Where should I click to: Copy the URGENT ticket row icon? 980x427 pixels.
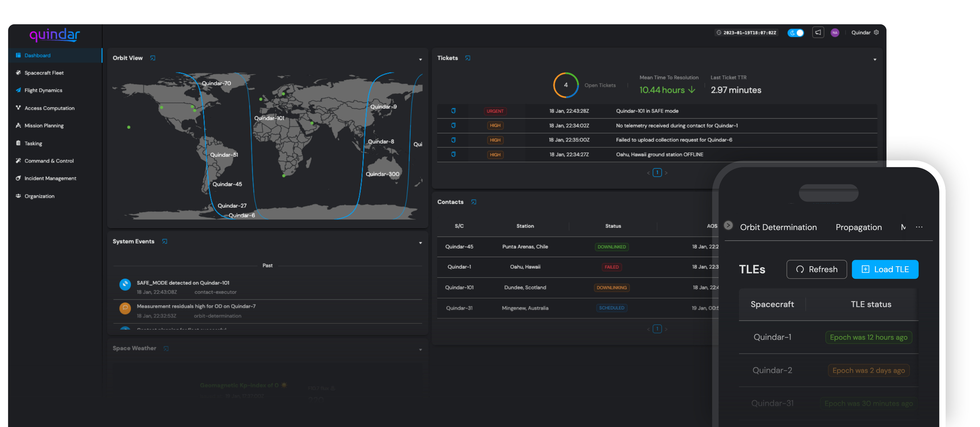(453, 111)
